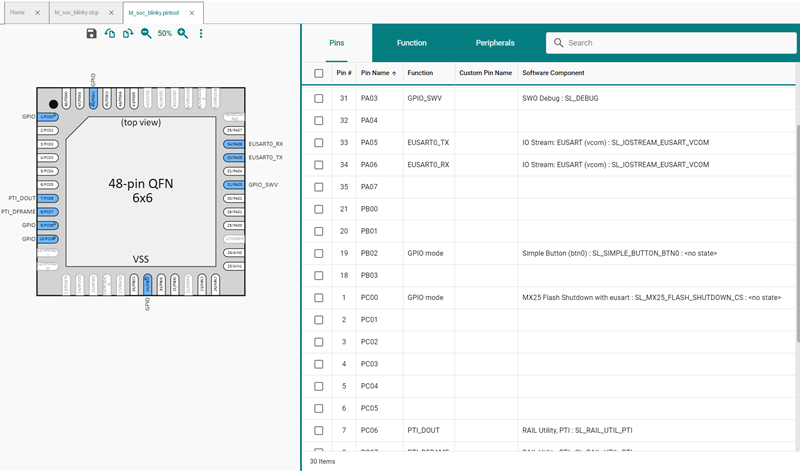Click the PTI_DOUT pin on chip diagram
The image size is (800, 471).
(x=47, y=198)
